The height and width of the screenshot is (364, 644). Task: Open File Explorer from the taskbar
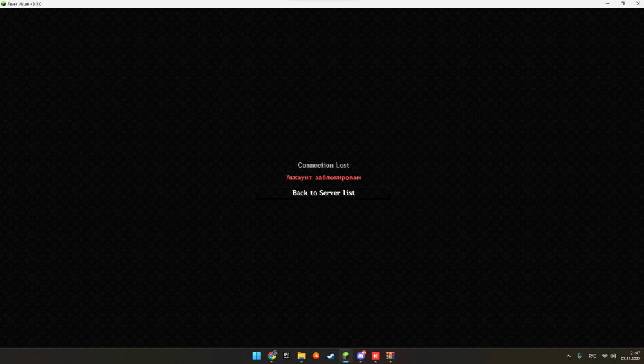(301, 356)
